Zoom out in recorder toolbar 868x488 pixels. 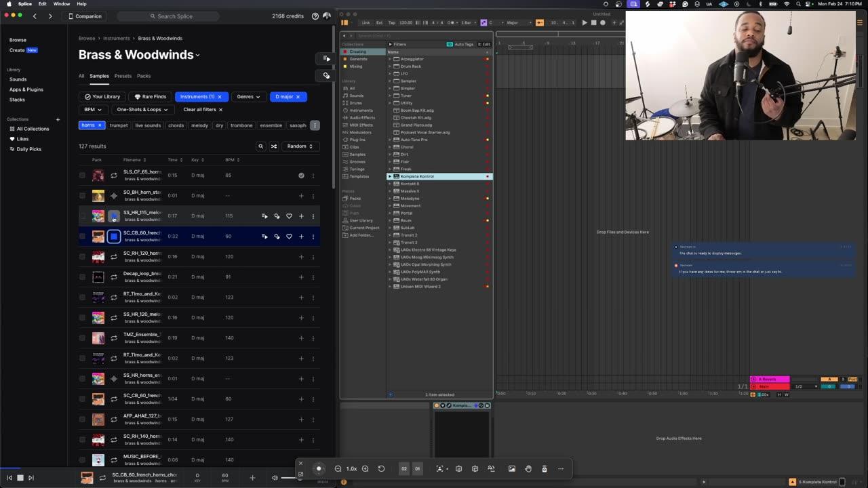point(338,468)
